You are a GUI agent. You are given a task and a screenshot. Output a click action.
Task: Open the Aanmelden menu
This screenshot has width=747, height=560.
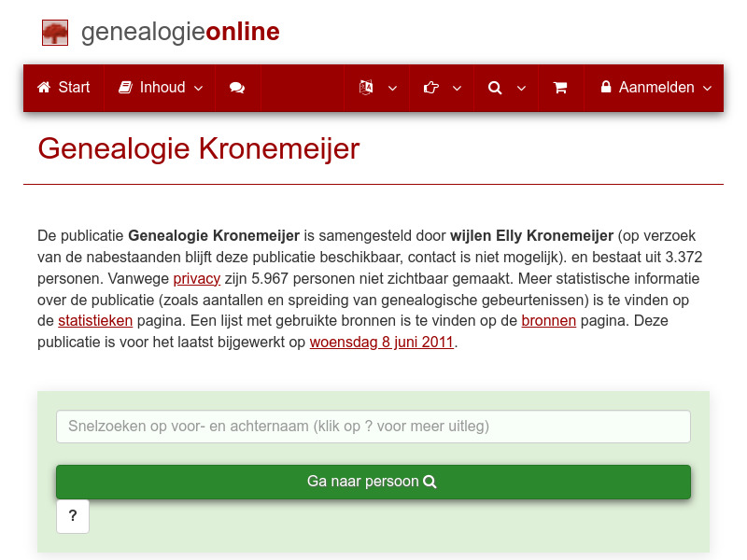click(x=654, y=87)
